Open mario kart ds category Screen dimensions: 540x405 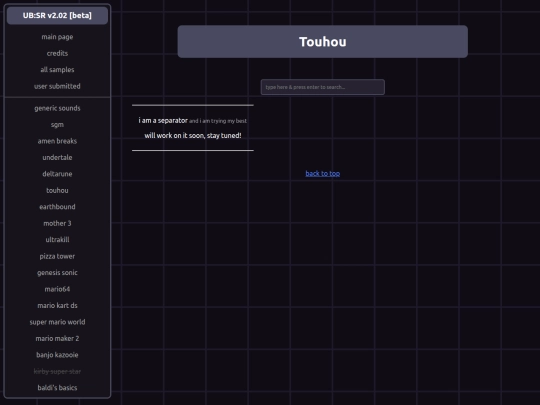[x=57, y=305]
